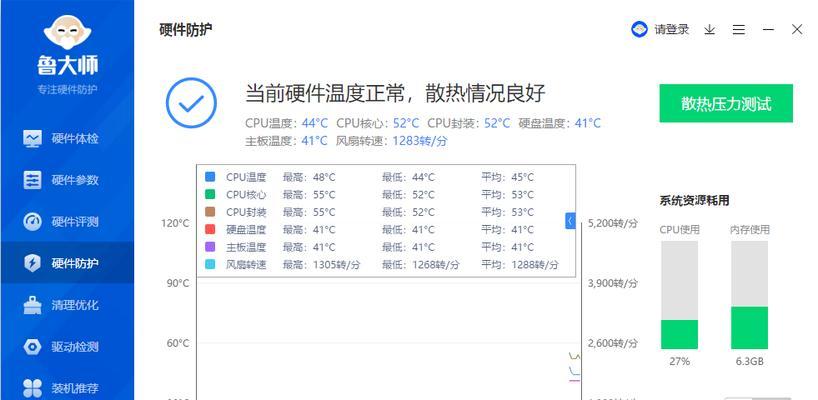Open the hamburger main menu
Viewport: 818px width, 400px height.
[739, 30]
